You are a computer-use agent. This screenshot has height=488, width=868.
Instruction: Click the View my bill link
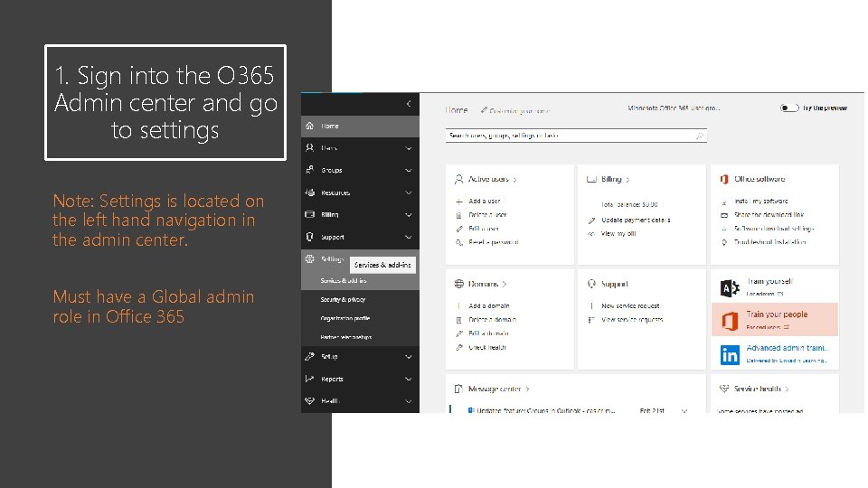pyautogui.click(x=618, y=234)
